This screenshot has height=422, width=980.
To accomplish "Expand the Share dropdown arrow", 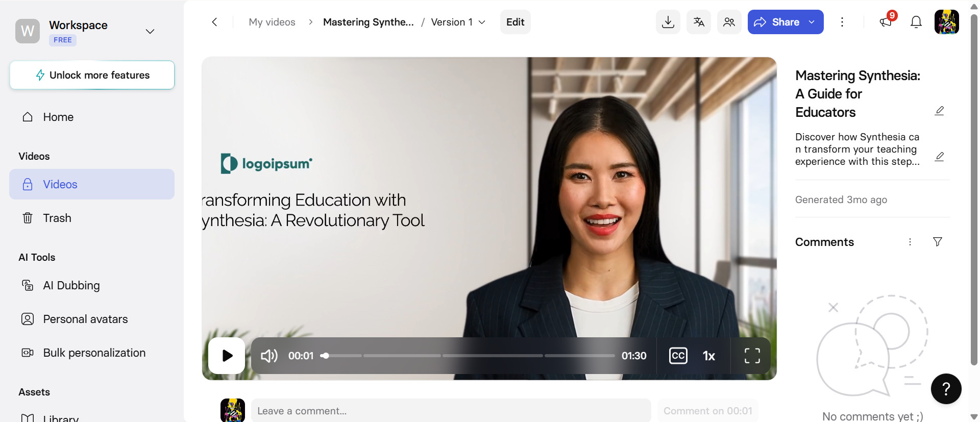I will pyautogui.click(x=812, y=22).
